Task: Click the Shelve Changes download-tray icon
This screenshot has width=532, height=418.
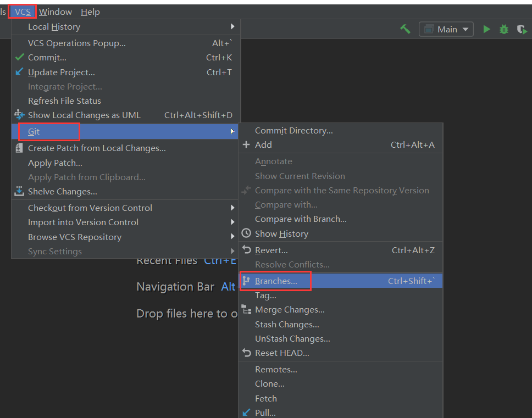Action: (19, 191)
